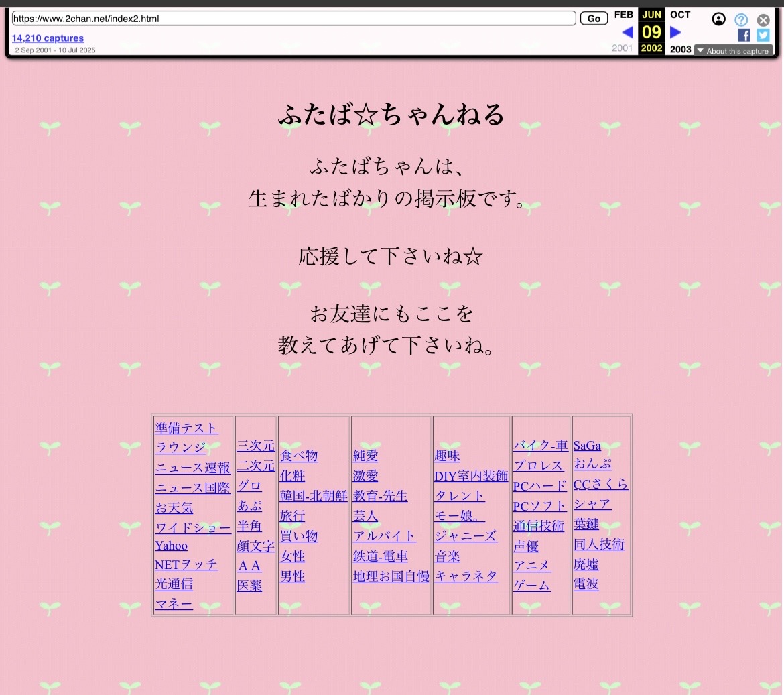Screen dimensions: 784x695
Task: Open the 純愛 board link
Action: coord(365,456)
